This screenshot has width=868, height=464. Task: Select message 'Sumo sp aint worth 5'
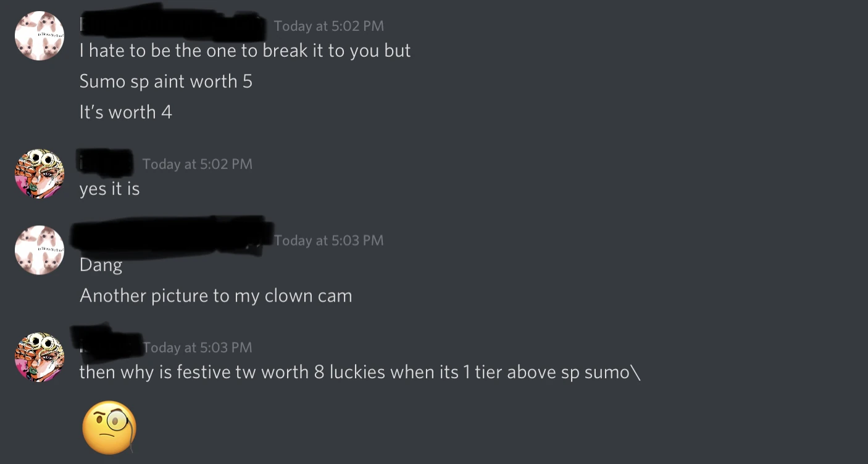pyautogui.click(x=166, y=81)
